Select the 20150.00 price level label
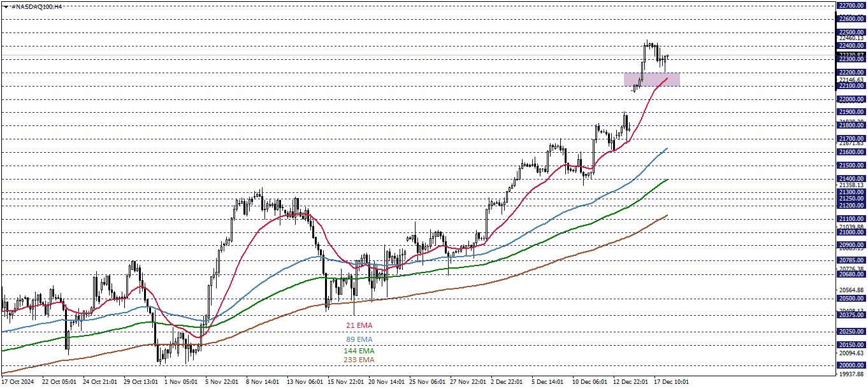 click(x=851, y=345)
